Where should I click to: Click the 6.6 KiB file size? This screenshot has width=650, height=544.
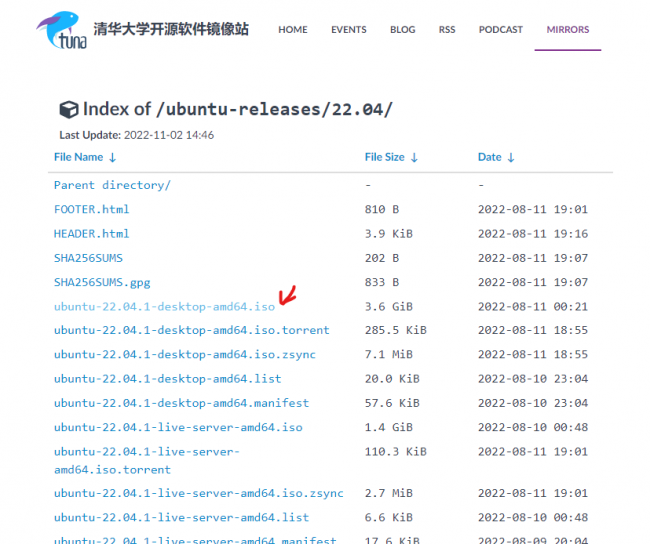(389, 517)
